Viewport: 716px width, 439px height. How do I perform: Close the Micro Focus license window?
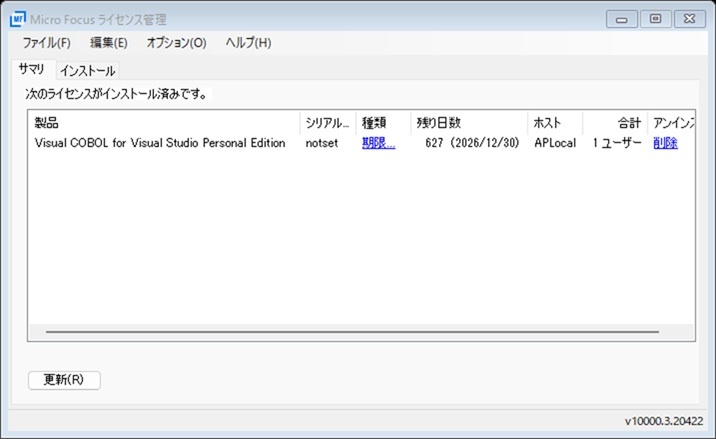(690, 19)
